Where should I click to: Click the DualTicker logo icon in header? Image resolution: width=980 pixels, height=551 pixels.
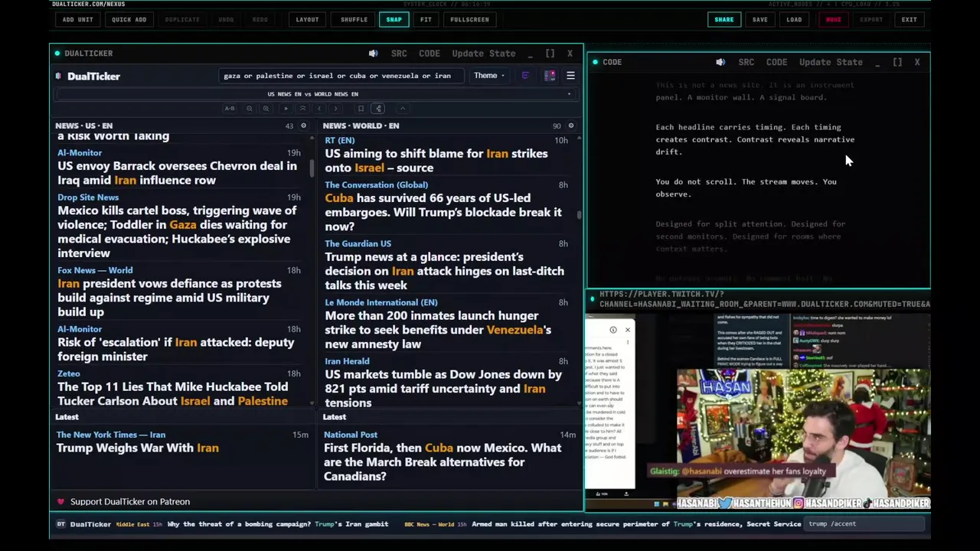point(58,76)
